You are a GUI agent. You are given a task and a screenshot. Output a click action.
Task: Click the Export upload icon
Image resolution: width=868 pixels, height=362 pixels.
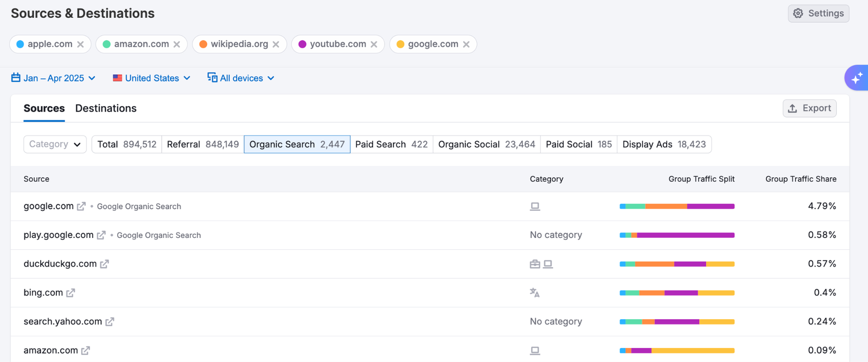pos(793,108)
